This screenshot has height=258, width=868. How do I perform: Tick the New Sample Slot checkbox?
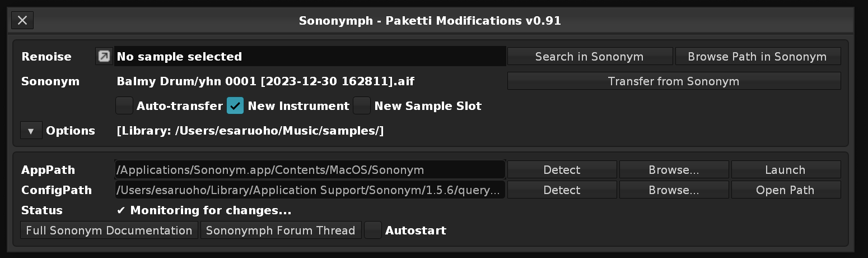(x=362, y=105)
